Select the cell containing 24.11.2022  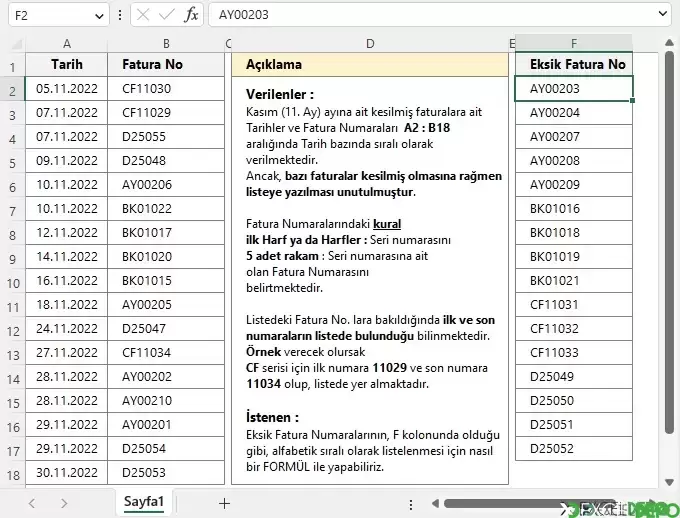click(x=66, y=329)
